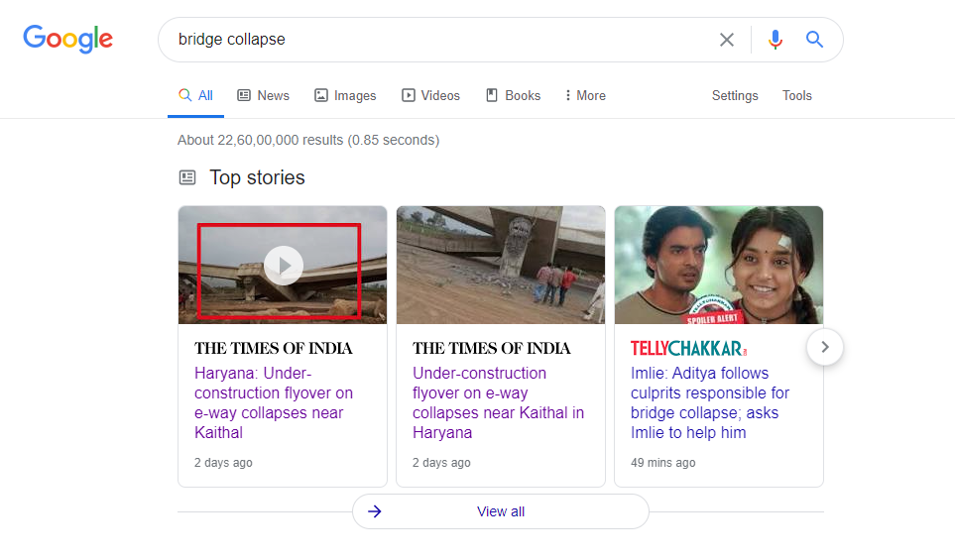The width and height of the screenshot is (955, 560).
Task: Open the Videos tab
Action: [430, 95]
